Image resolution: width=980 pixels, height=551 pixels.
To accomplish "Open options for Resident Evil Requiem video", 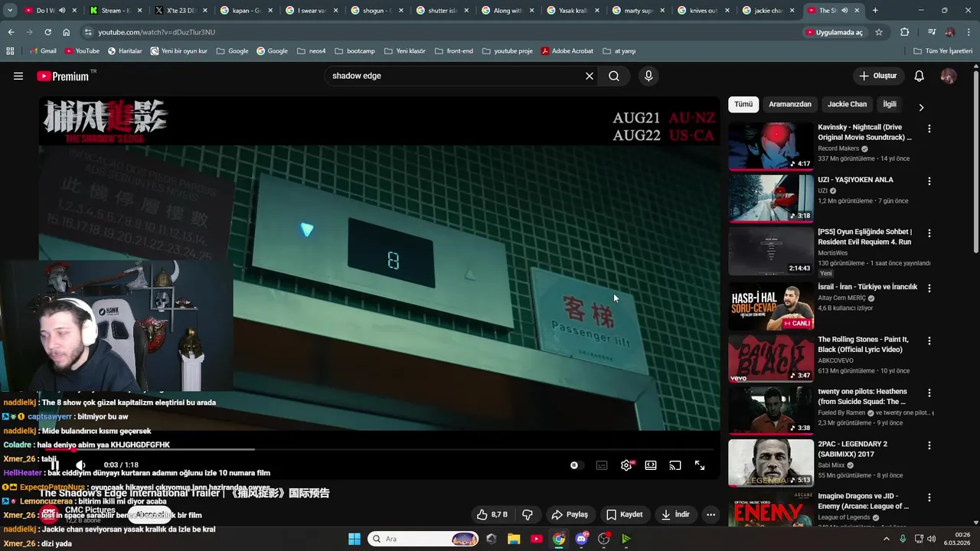I will 929,233.
